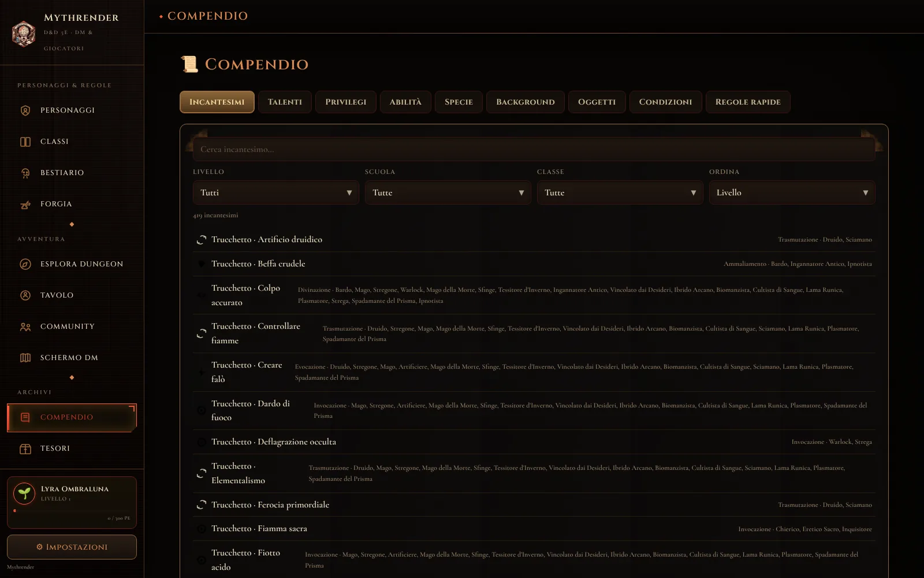Open Bestiario via its skull icon

point(25,173)
